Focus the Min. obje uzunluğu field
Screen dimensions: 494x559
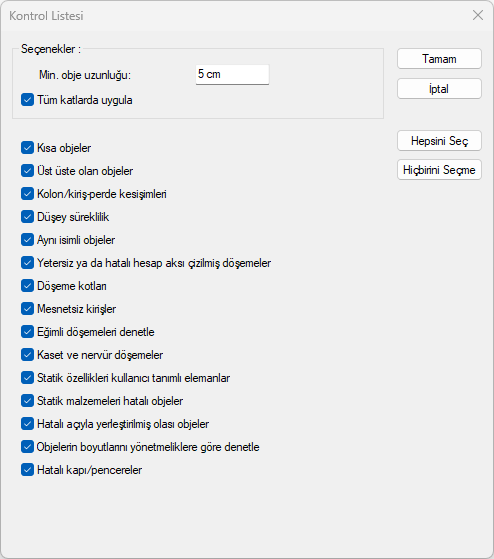click(x=232, y=75)
